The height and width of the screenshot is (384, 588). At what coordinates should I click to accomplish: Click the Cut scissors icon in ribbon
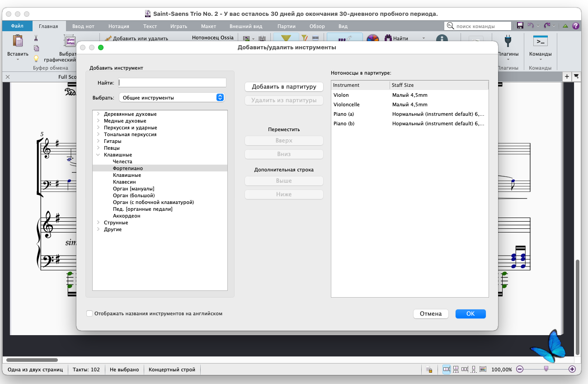[x=36, y=39]
